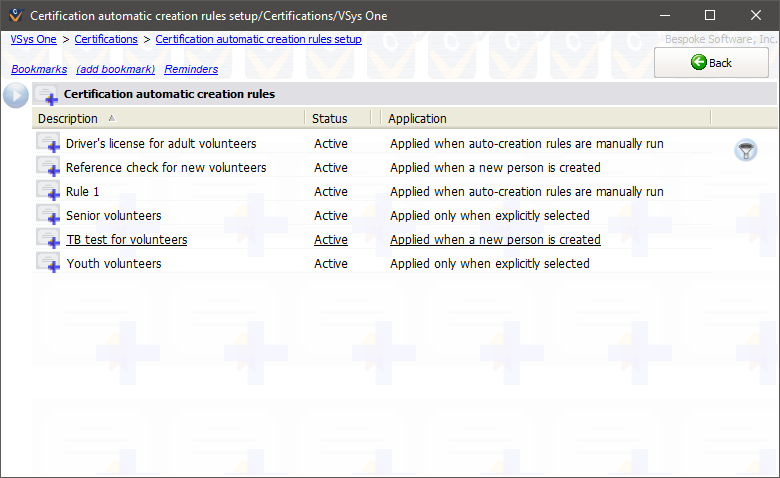This screenshot has width=780, height=478.
Task: Click icon beside Driver's license rule
Action: (x=48, y=144)
